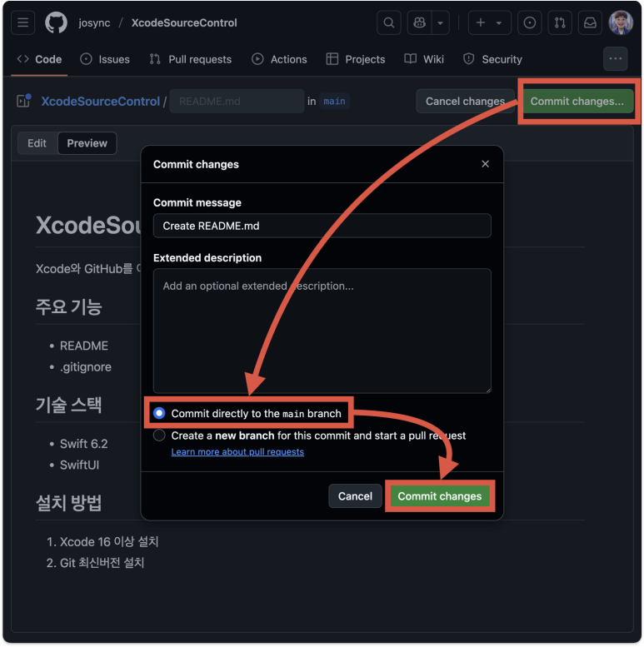Open the notifications inbox icon
Image resolution: width=644 pixels, height=647 pixels.
click(590, 22)
